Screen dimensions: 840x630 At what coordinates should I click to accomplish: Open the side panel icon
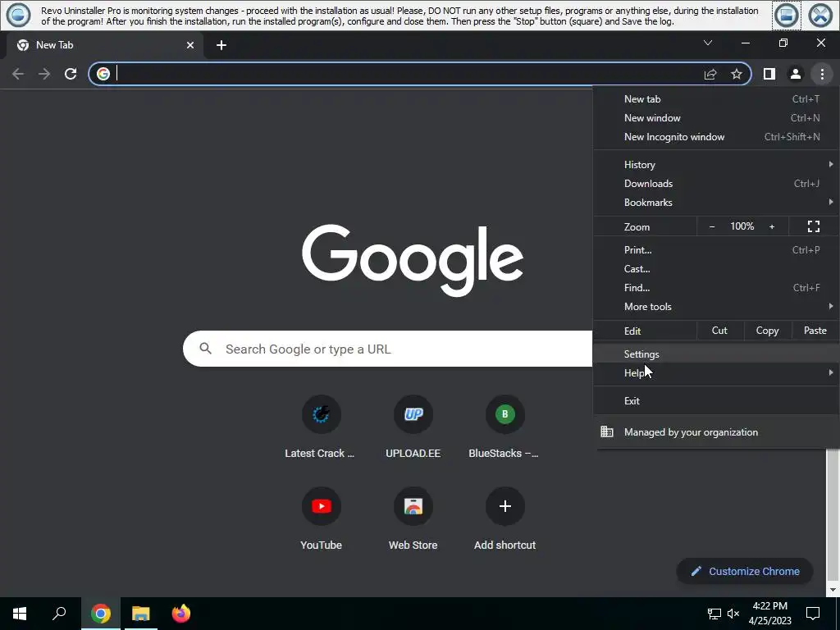click(x=769, y=74)
